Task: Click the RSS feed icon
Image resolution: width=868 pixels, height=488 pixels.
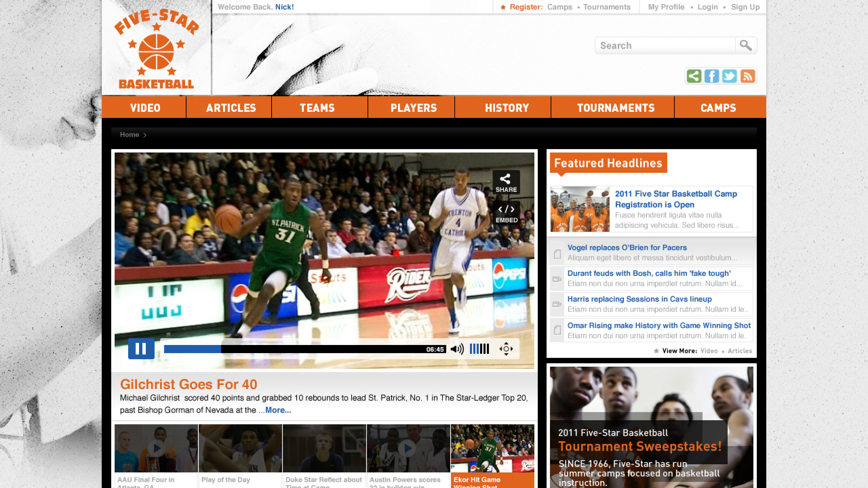Action: coord(747,76)
